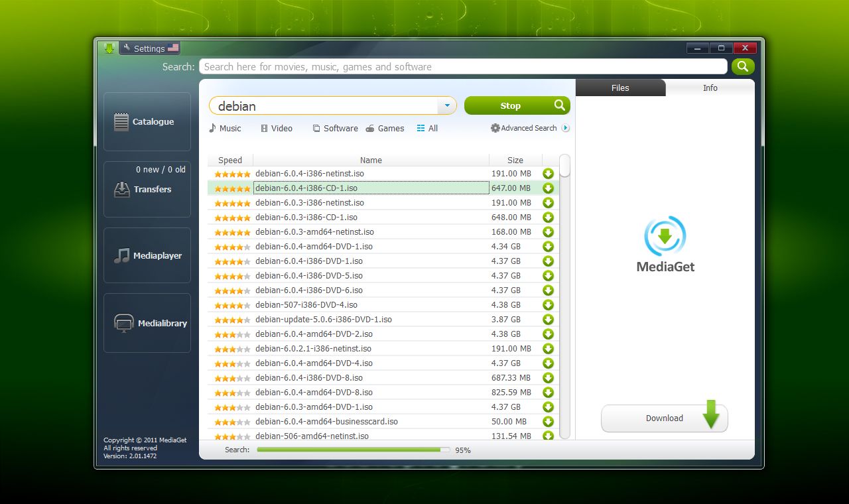This screenshot has height=504, width=849.
Task: Download debian-6.0.3-i386-netinst.iso via its green arrow
Action: pyautogui.click(x=548, y=203)
